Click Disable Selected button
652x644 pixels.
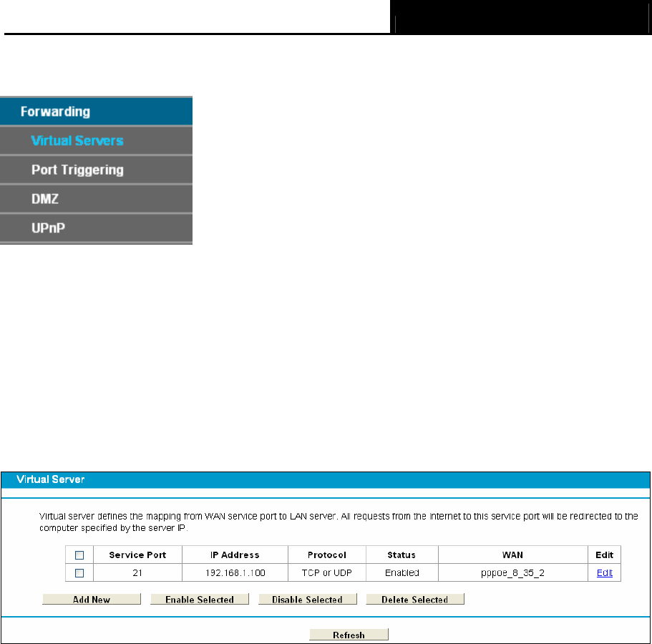(307, 599)
